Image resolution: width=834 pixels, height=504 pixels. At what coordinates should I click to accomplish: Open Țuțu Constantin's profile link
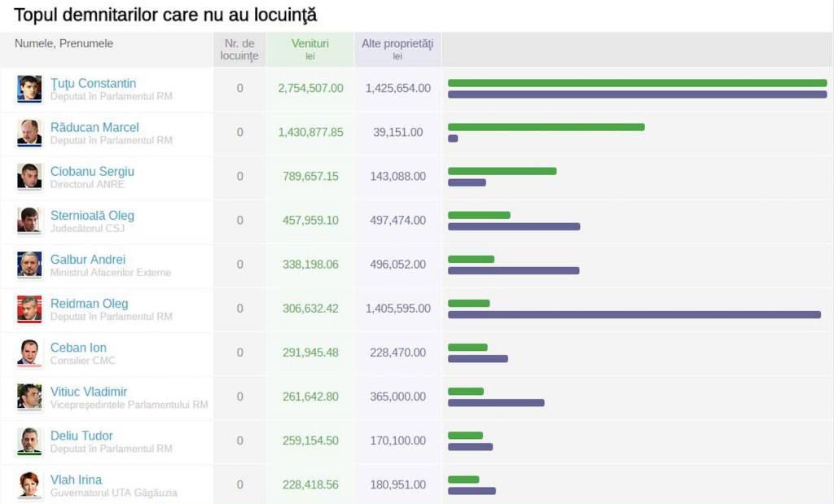pyautogui.click(x=93, y=84)
